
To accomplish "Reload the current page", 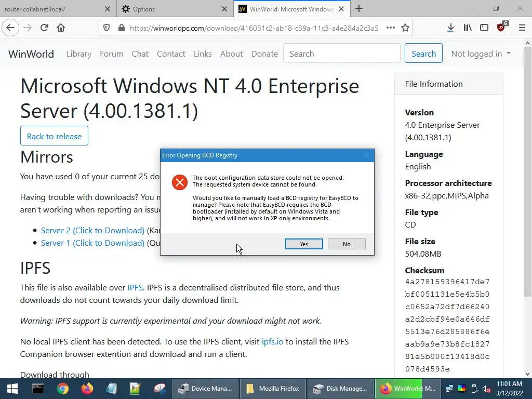I will click(45, 28).
